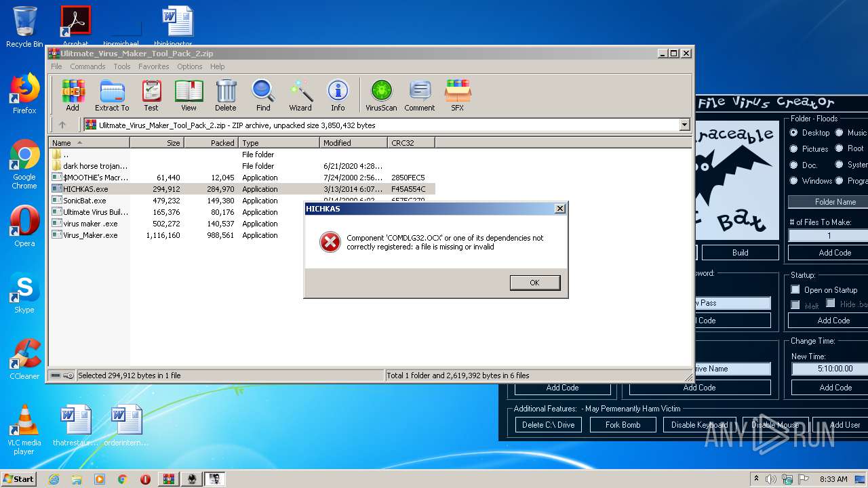Enable Open on Startup checkbox
868x488 pixels.
pos(795,289)
